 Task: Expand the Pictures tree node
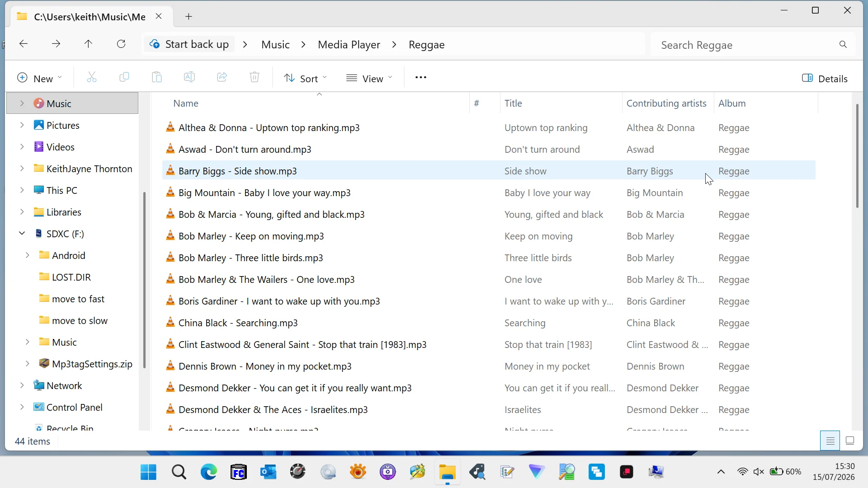coord(22,125)
